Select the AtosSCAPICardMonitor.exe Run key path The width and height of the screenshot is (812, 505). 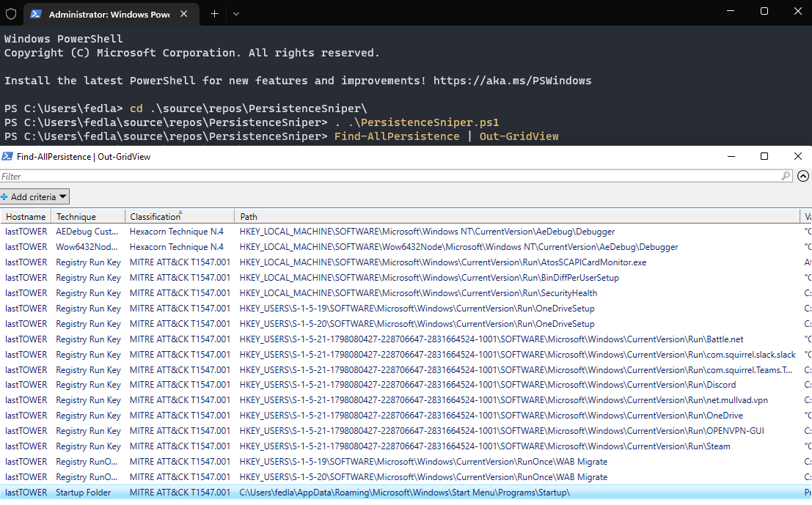(x=443, y=262)
